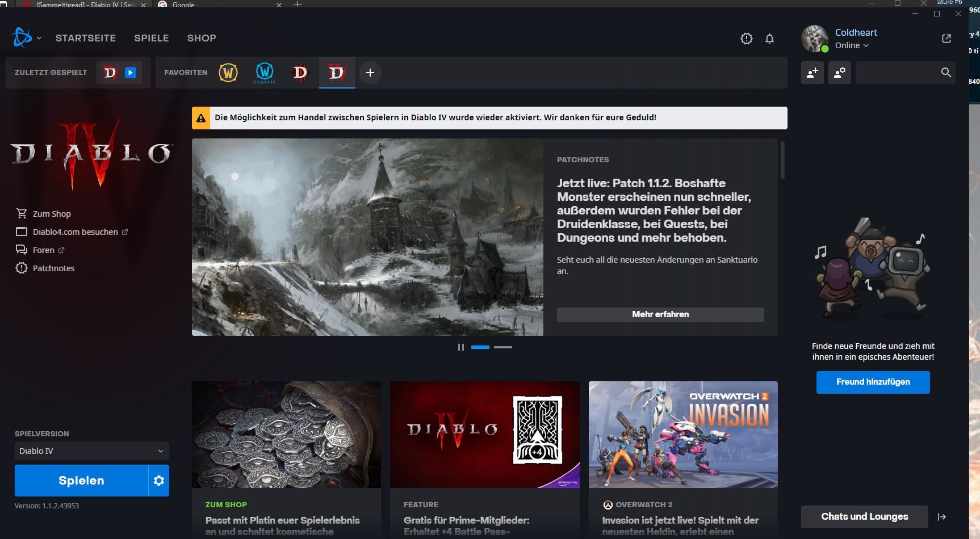Open the news and updates badge icon
The width and height of the screenshot is (980, 539).
[x=747, y=39]
